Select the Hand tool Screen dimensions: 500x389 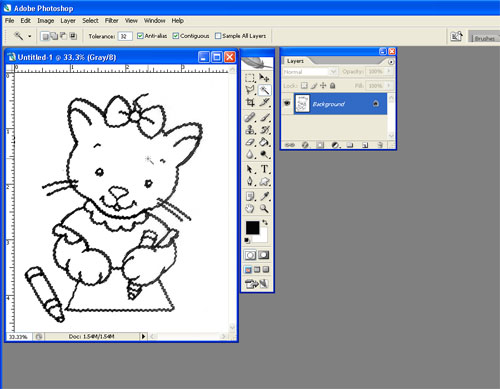250,209
